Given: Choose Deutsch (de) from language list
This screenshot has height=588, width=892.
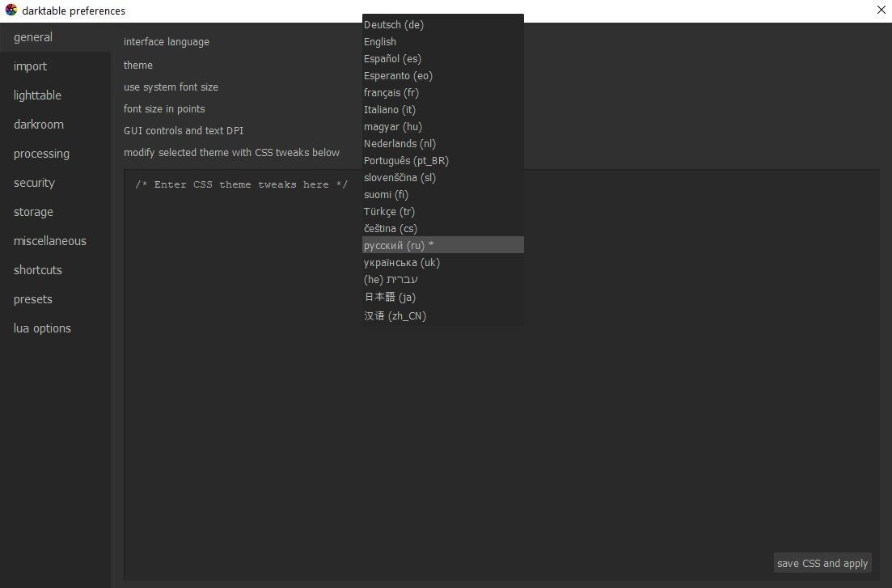Looking at the screenshot, I should tap(442, 24).
